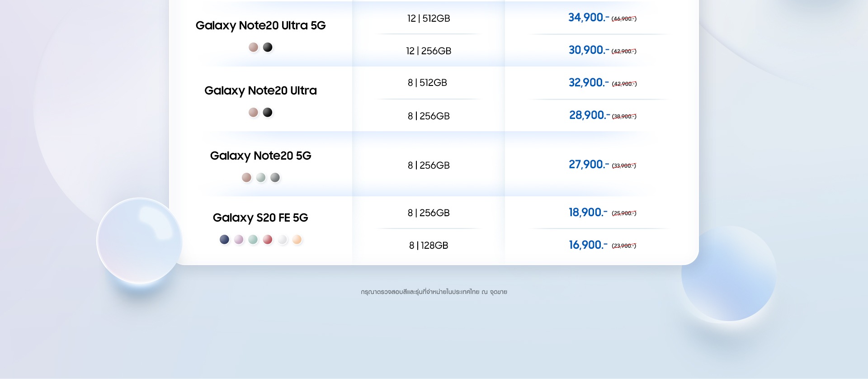Select red swatch for Galaxy S20 FE 5G
The height and width of the screenshot is (379, 868).
click(x=268, y=239)
